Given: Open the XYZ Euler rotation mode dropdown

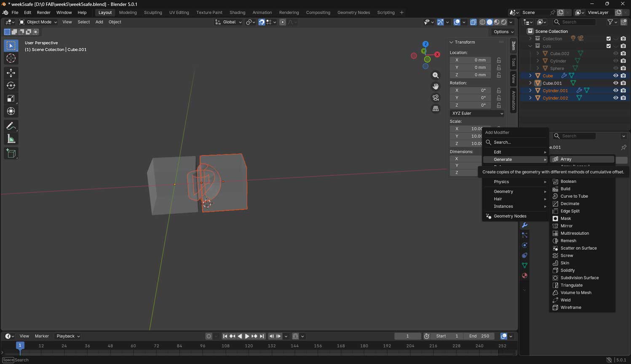Looking at the screenshot, I should coord(477,113).
